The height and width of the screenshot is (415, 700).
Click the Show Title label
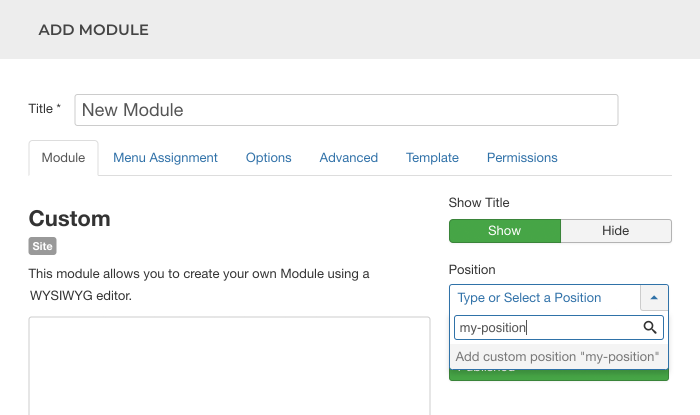479,203
